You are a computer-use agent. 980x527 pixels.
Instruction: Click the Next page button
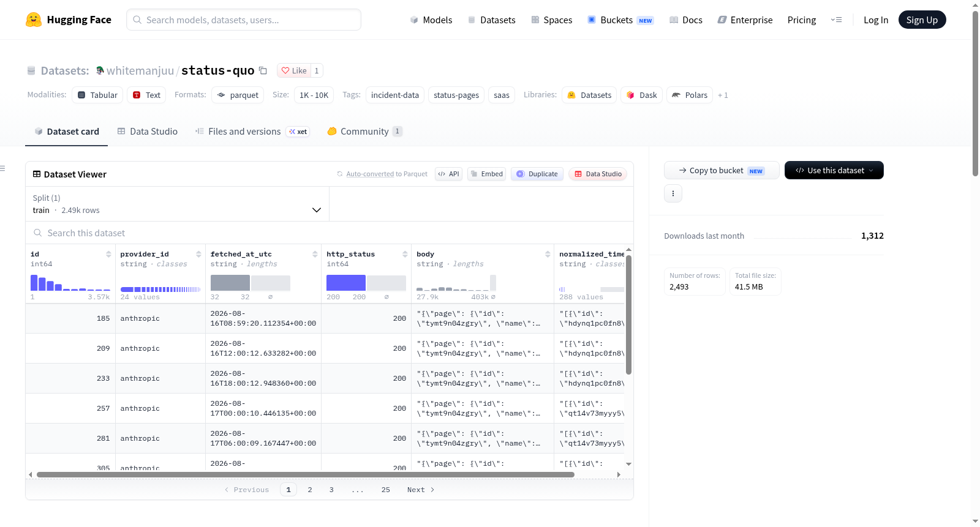(x=421, y=490)
